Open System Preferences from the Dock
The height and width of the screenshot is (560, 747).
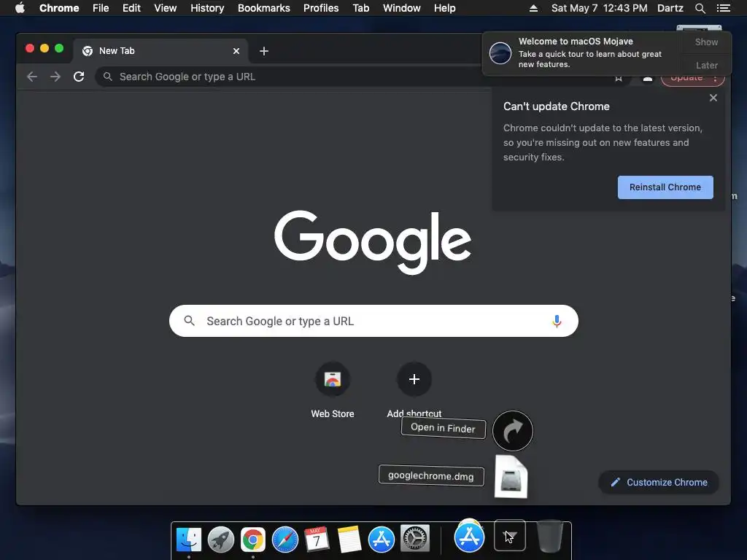pos(414,539)
